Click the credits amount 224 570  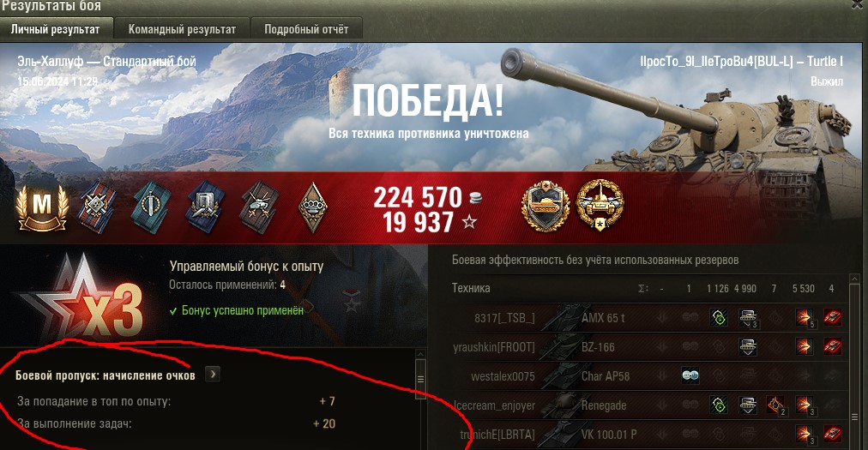[418, 197]
